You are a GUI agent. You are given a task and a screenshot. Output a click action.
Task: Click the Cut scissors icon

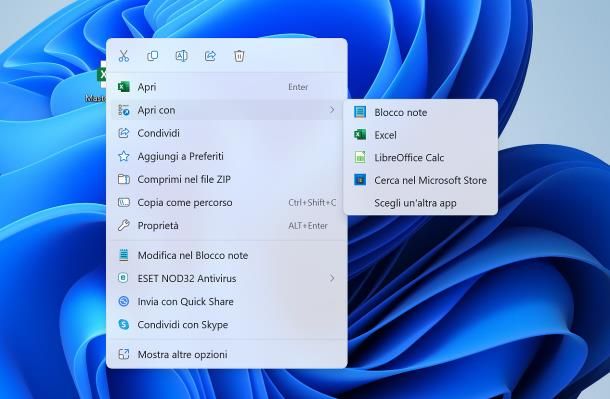pyautogui.click(x=124, y=56)
